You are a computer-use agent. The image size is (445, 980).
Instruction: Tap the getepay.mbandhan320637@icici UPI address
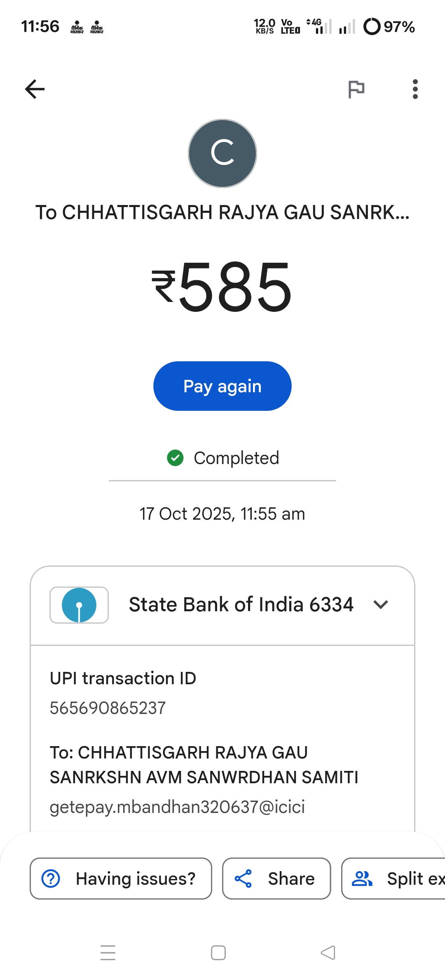[177, 807]
